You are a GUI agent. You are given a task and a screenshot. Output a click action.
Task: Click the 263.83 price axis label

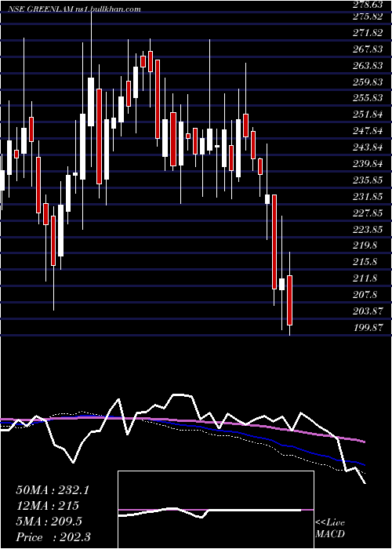pos(367,65)
